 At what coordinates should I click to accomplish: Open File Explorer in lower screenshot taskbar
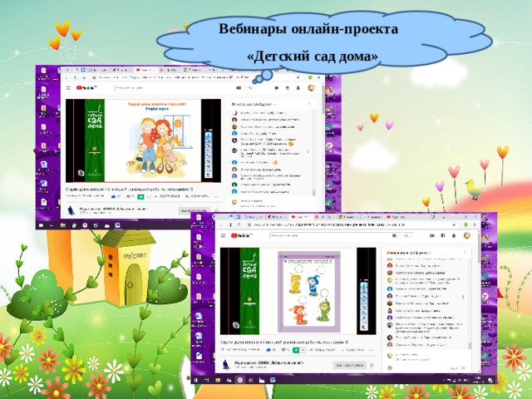tap(218, 380)
